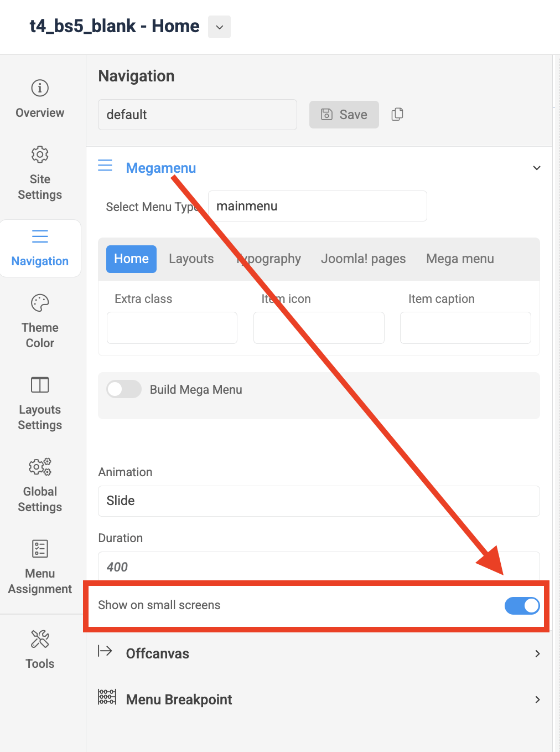Click the Show on small screens label
The width and height of the screenshot is (560, 752).
[159, 605]
